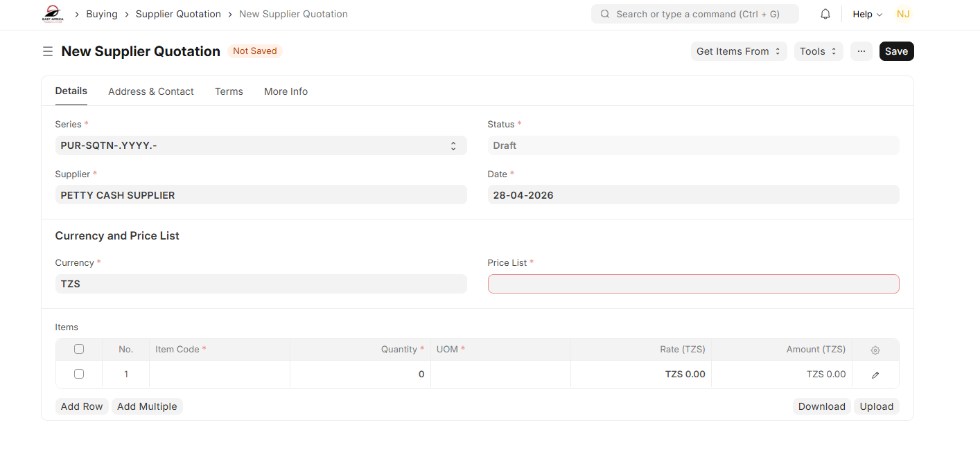The image size is (980, 450).
Task: Focus the empty Price List field
Action: tap(693, 284)
